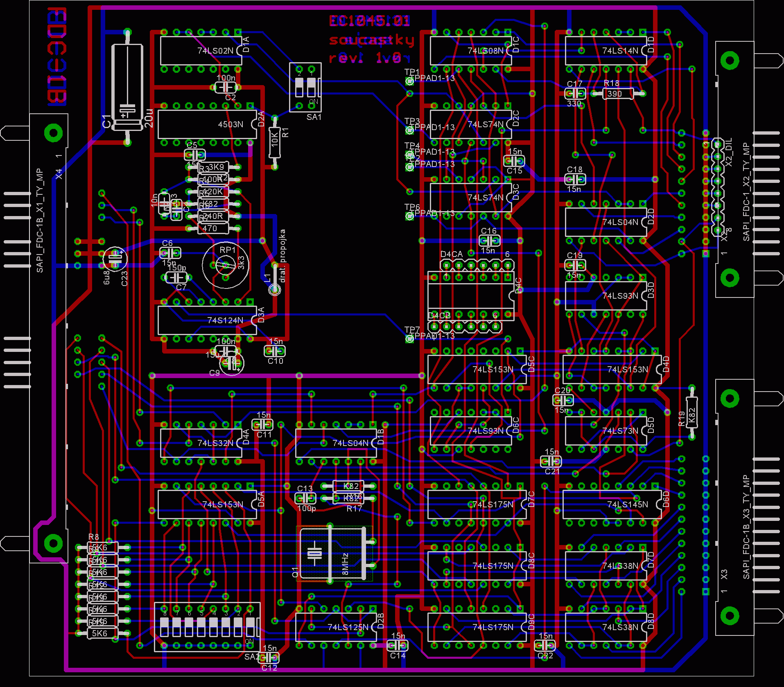Click the 74S124N chip D3A
This screenshot has height=687, width=784.
pos(207,320)
